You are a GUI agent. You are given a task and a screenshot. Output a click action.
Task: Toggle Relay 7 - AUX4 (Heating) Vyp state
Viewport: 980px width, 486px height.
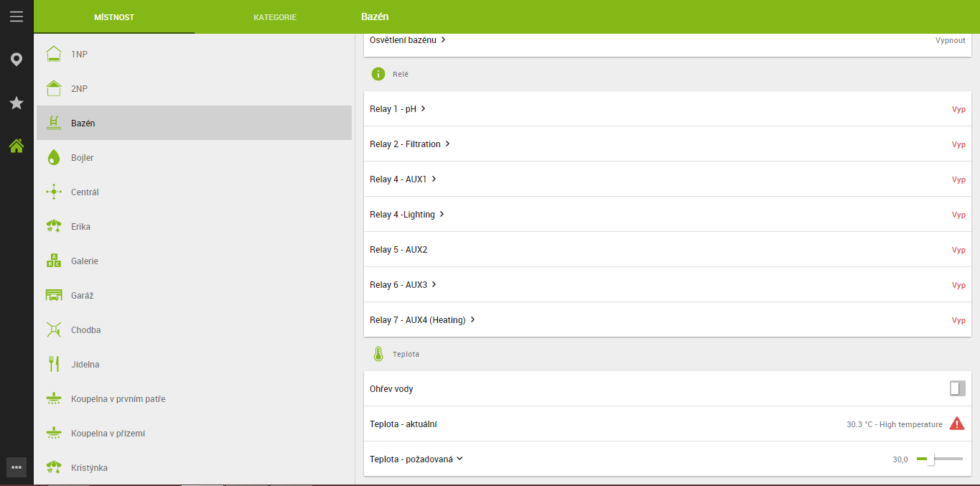pos(958,320)
